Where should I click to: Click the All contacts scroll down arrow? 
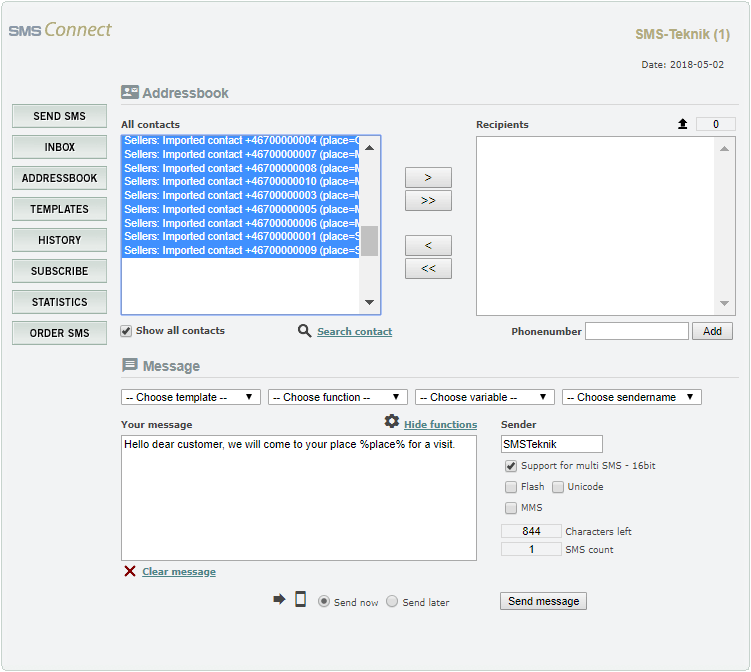pos(369,302)
